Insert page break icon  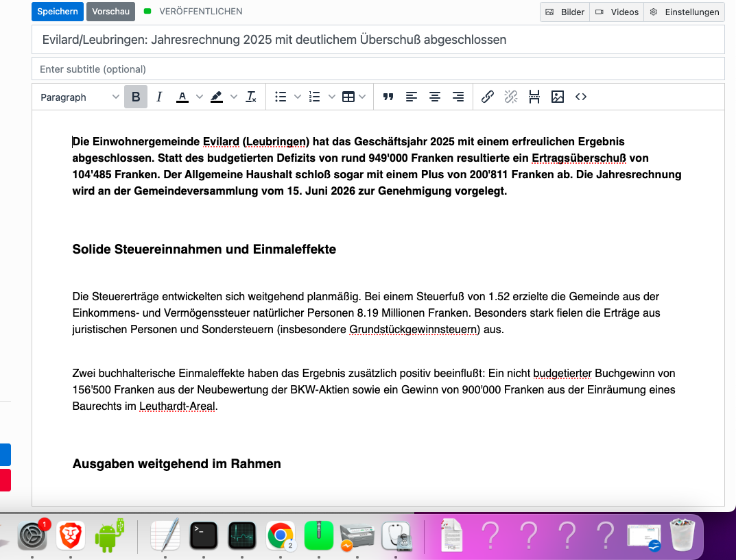(534, 97)
